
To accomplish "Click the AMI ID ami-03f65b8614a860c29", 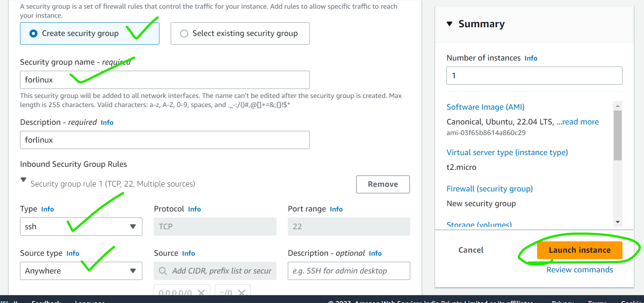I will tap(486, 133).
